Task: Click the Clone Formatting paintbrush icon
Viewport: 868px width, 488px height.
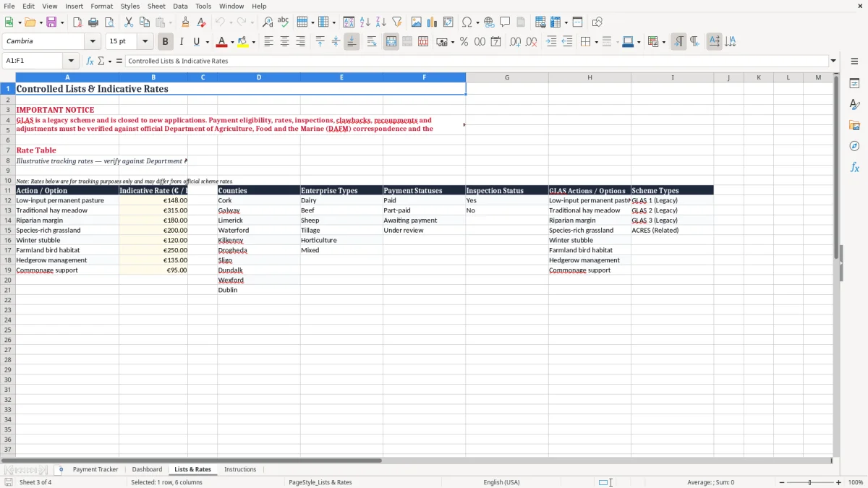Action: pos(185,22)
